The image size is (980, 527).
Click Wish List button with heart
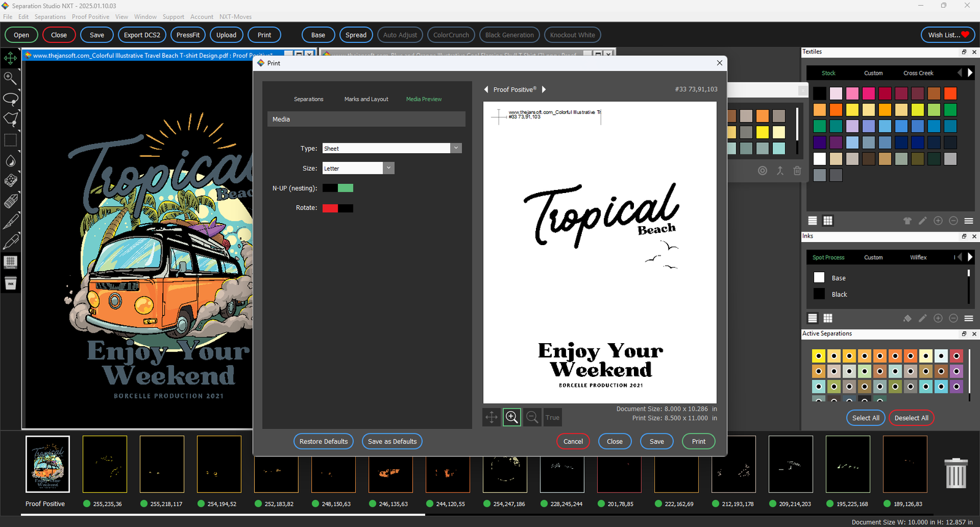tap(948, 35)
